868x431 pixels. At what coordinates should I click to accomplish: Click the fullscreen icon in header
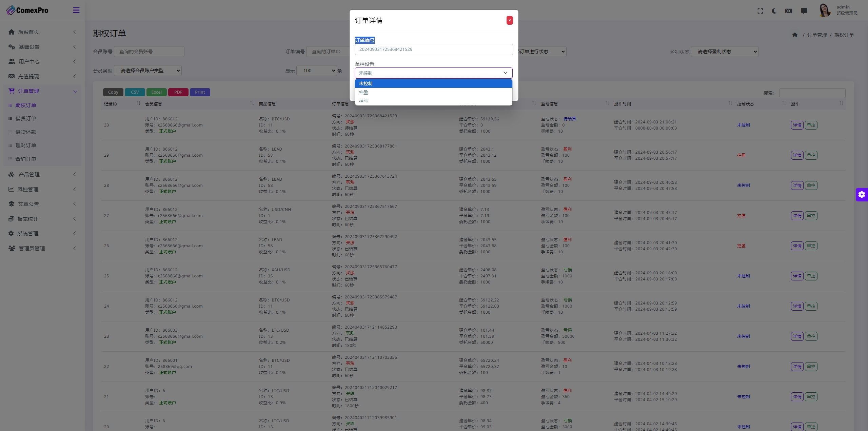coord(760,11)
